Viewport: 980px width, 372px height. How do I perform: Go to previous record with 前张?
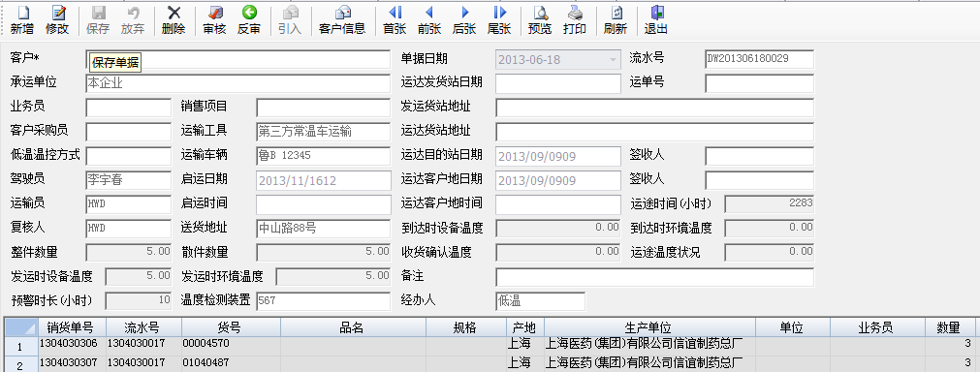[x=429, y=20]
